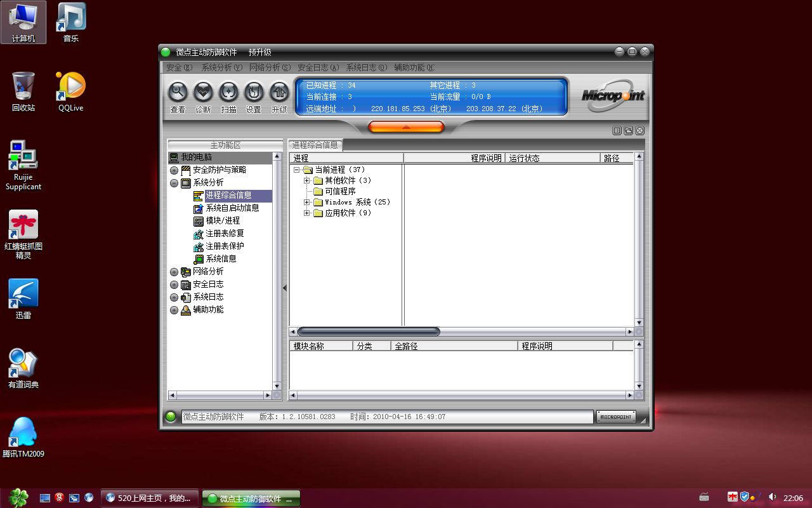The width and height of the screenshot is (812, 508).
Task: Click the green status light in the status bar
Action: tap(171, 417)
